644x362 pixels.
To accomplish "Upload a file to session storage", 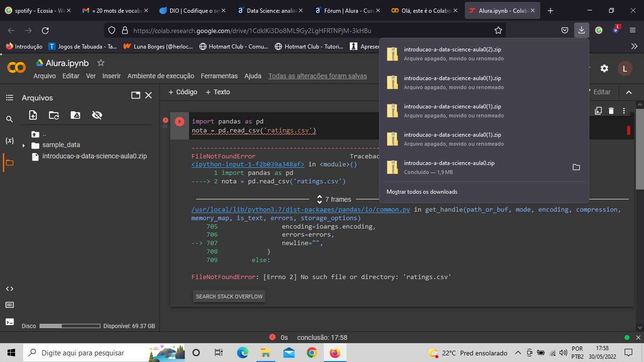I will point(33,115).
